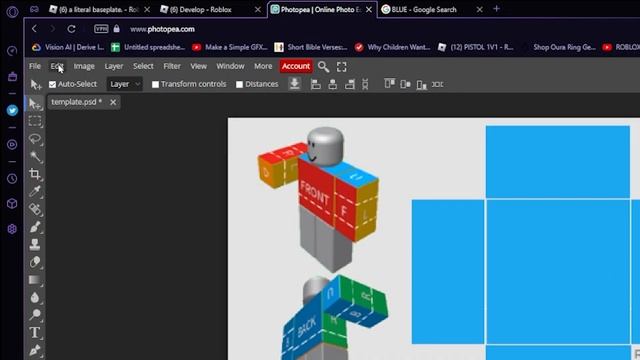Open Why Children Want bookmark

point(392,47)
